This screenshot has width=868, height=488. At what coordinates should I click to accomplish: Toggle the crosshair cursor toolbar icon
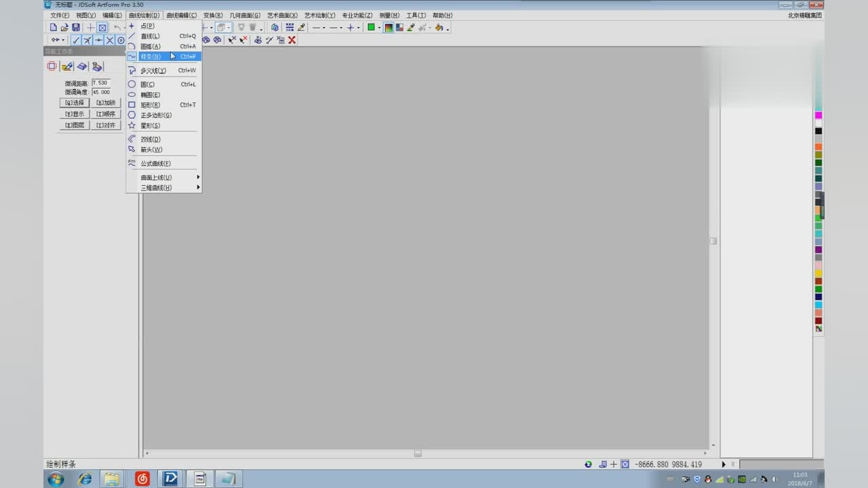pyautogui.click(x=90, y=28)
